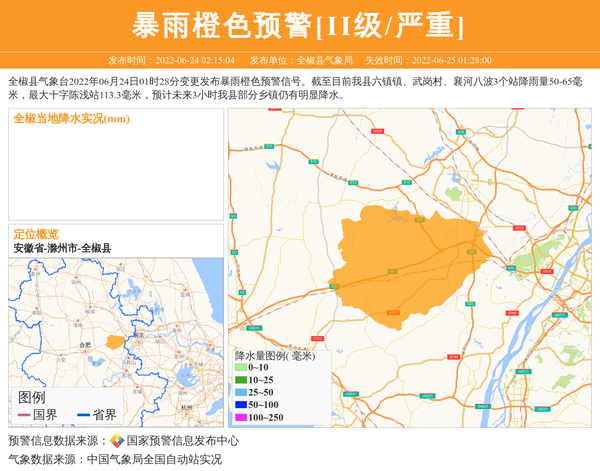600x471 pixels.
Task: Click the red 国界 line symbol in legend
Action: click(23, 415)
